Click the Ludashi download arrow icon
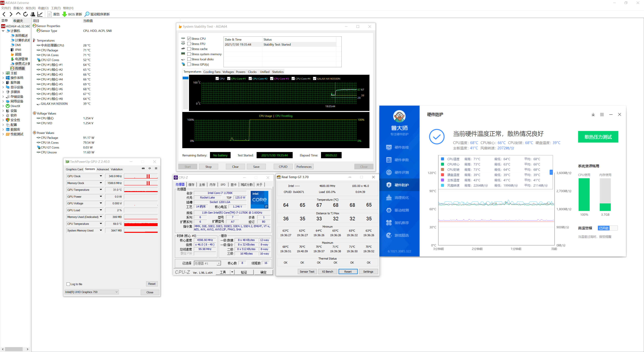644x352 pixels. 593,114
